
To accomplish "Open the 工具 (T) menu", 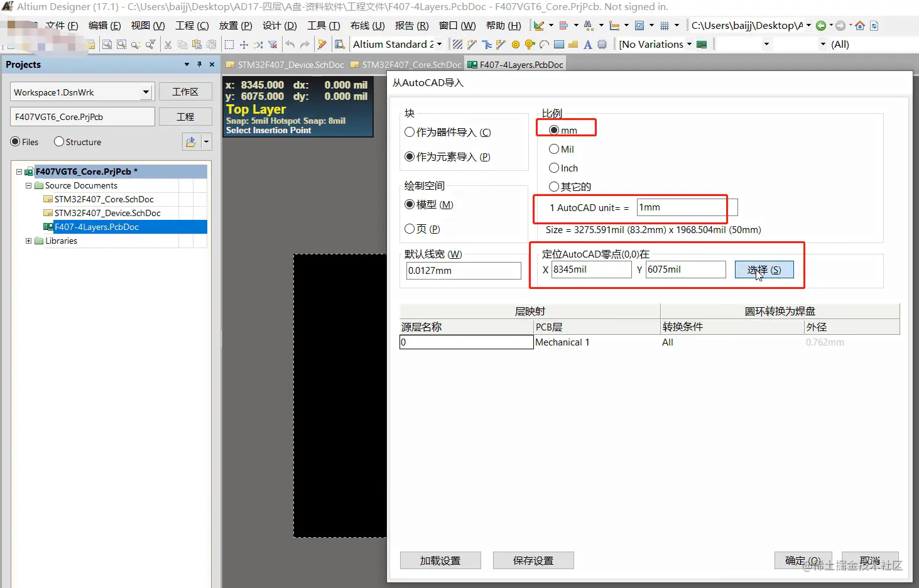I will tap(324, 26).
